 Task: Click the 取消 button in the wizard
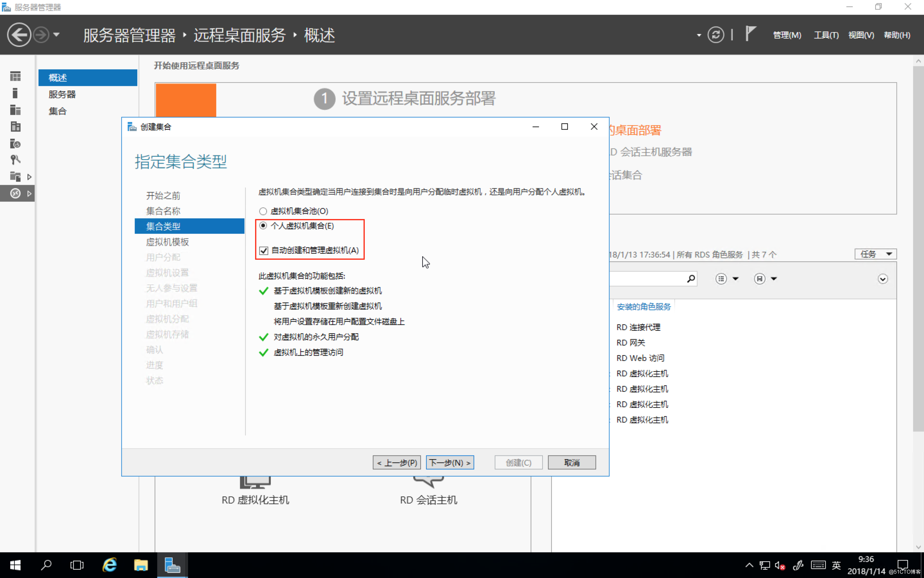572,462
